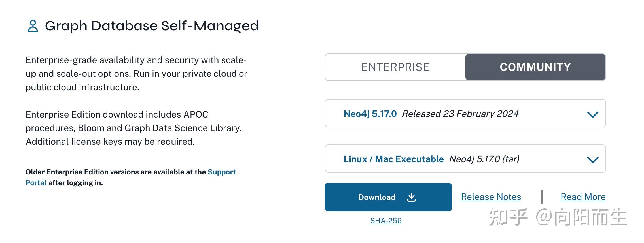Click the paragraph mentioning APOC procedures
Screen dimensions: 644x243
(x=133, y=128)
